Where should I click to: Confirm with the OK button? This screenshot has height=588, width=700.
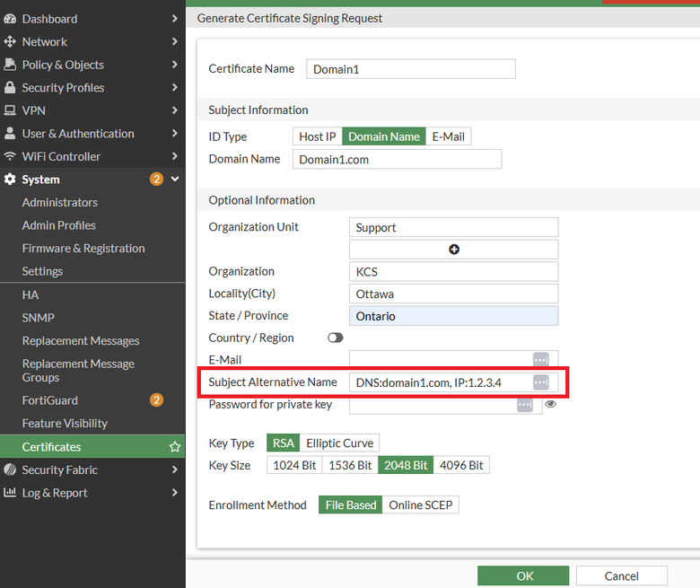[523, 576]
